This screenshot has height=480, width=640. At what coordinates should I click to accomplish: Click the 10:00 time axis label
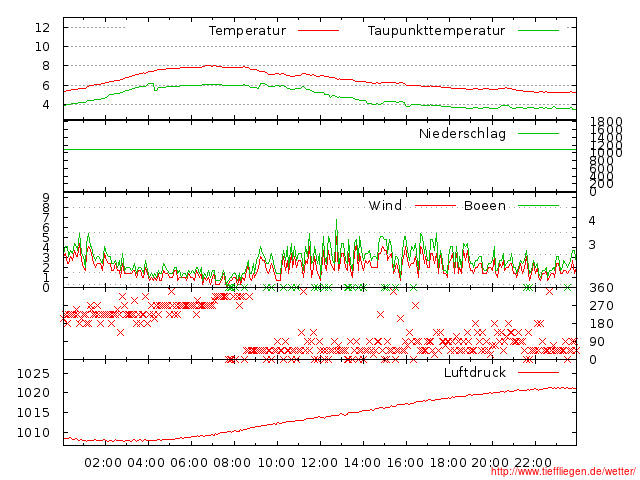tap(276, 463)
